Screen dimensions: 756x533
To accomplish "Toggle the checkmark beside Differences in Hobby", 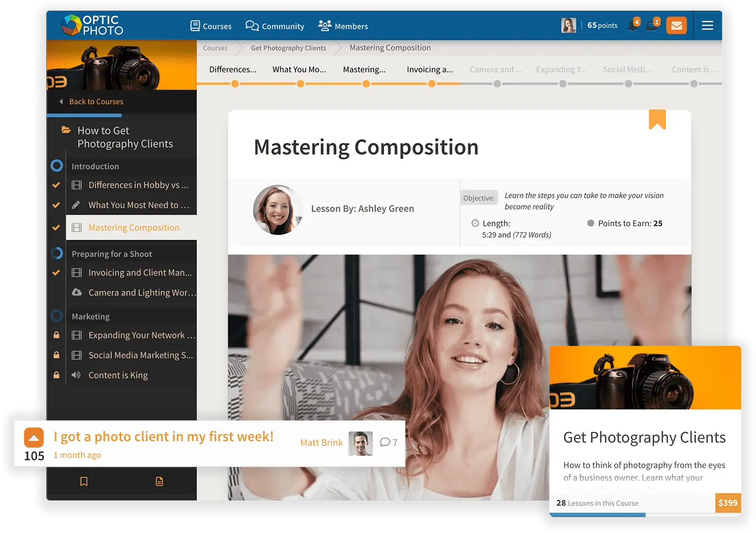I will 56,185.
